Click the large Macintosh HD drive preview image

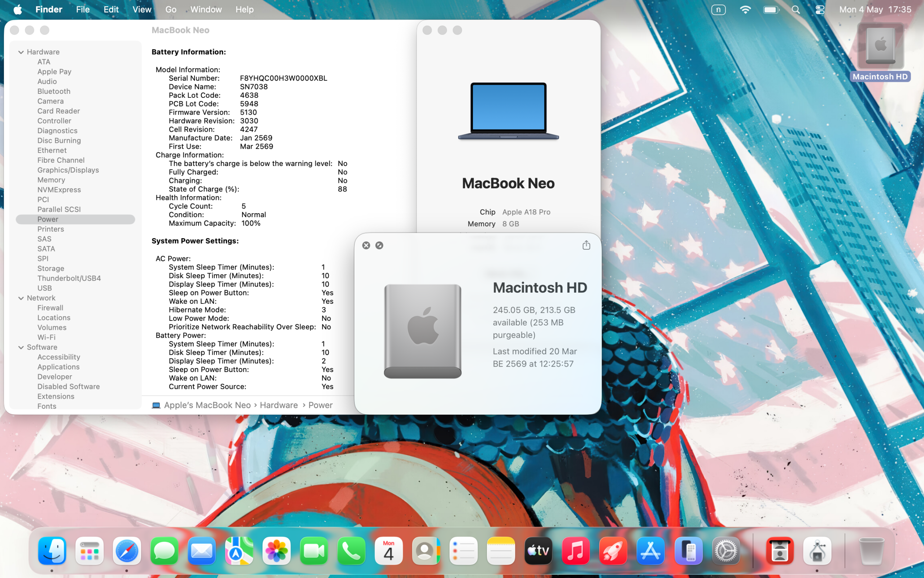[423, 331]
